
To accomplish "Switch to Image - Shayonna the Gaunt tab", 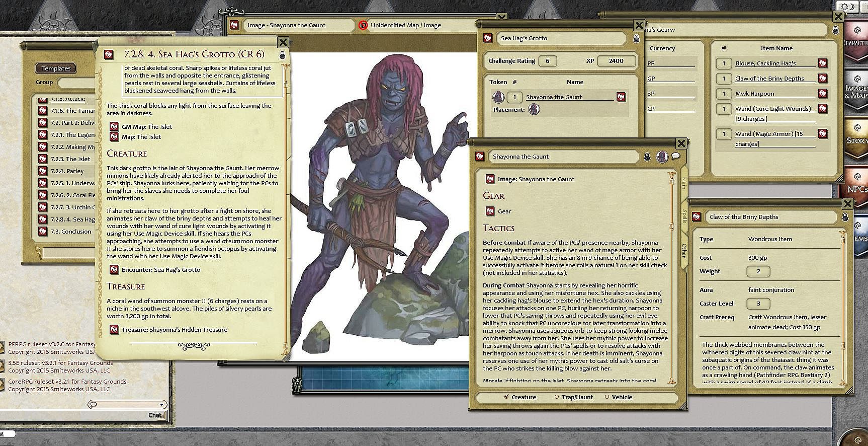I will click(299, 25).
